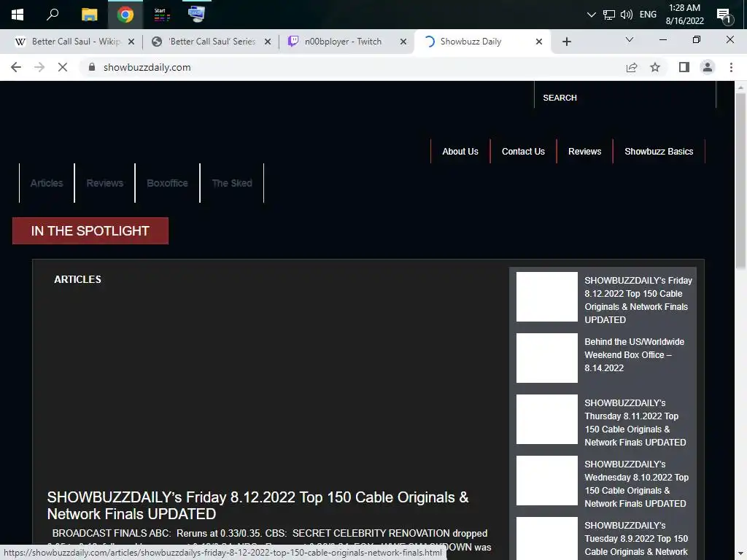Close the 'Better Call Saul' Series tab

(x=268, y=42)
